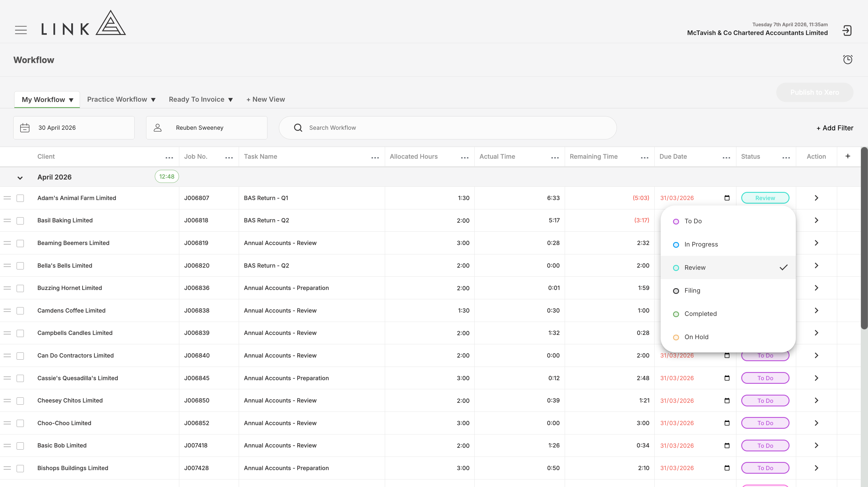
Task: Click + Add Filter
Action: (x=834, y=128)
